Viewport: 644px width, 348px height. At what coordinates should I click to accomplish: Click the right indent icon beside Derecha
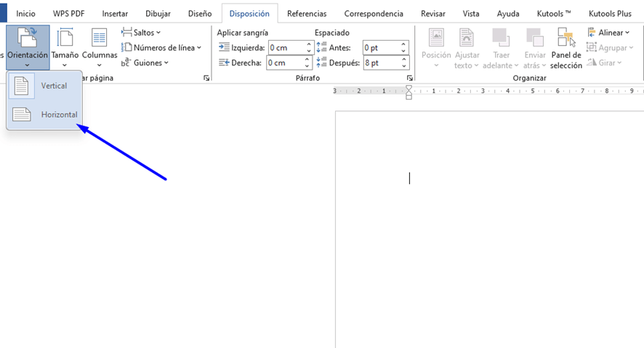[224, 62]
